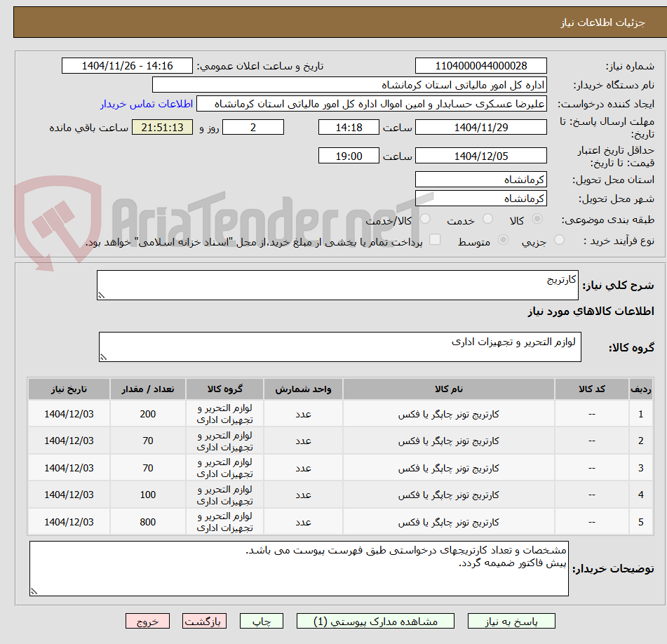The image size is (667, 644).
Task: Toggle the اسناد خزانه اسلامی payment checkbox
Action: 435,239
